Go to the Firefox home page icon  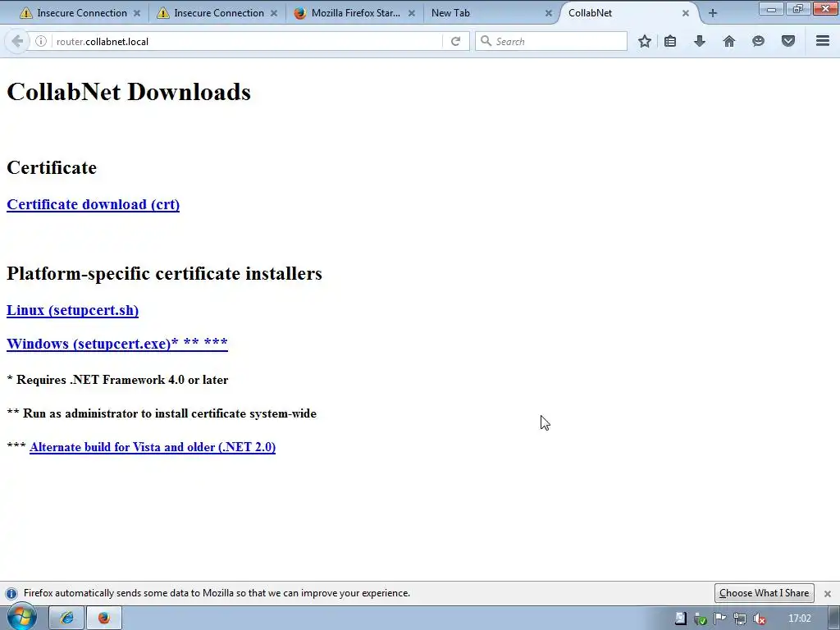(x=729, y=41)
